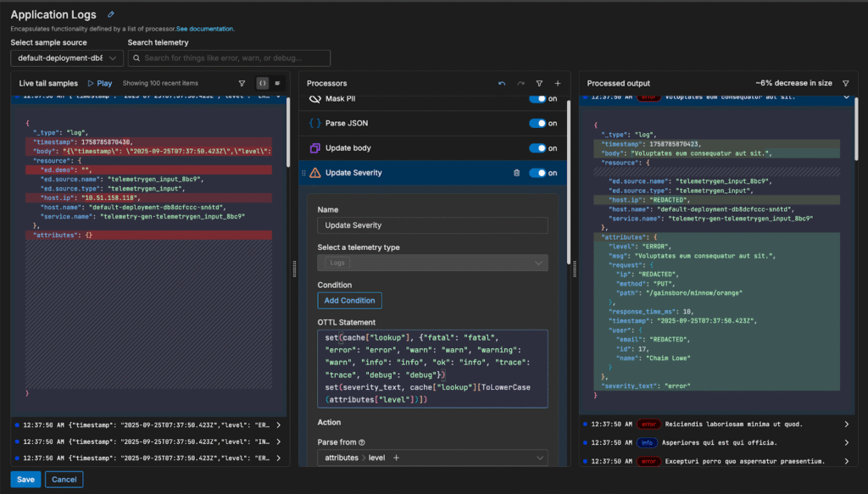Switch Live tail samples to JSON braces view
This screenshot has width=868, height=494.
263,83
